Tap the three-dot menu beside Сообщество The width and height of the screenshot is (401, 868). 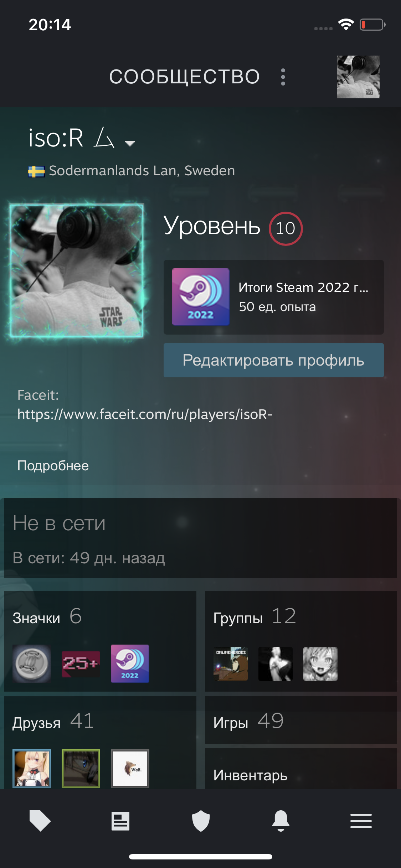[x=283, y=77]
